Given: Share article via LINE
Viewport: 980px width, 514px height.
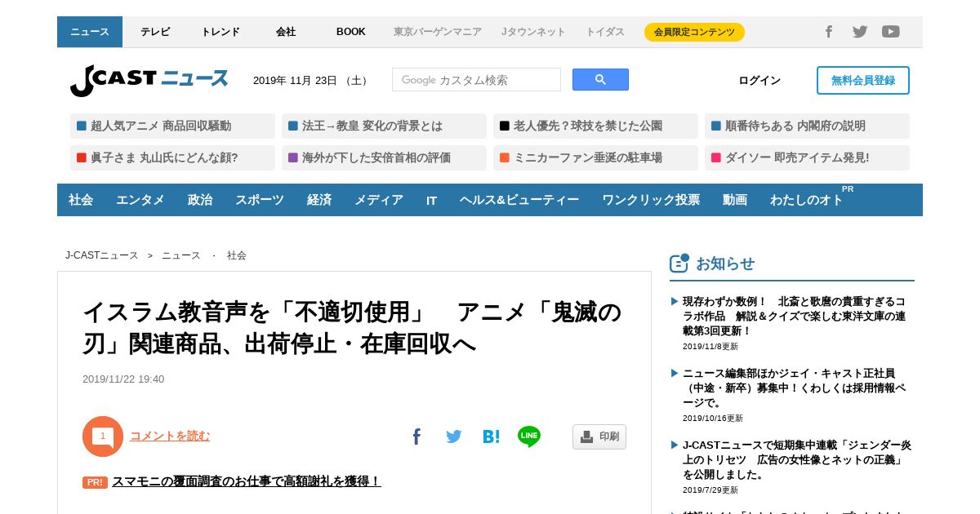Looking at the screenshot, I should point(529,436).
